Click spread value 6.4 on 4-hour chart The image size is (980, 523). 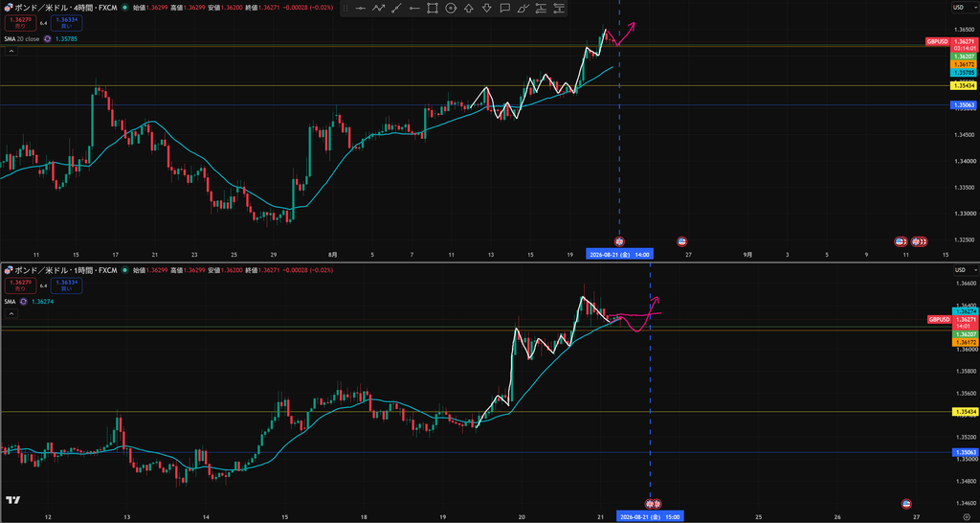point(44,23)
